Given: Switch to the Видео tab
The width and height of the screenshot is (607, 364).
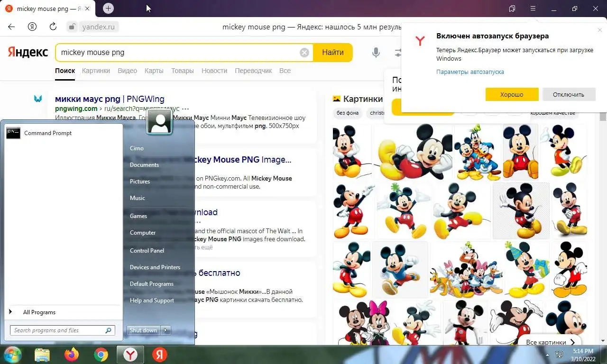Looking at the screenshot, I should [x=127, y=71].
